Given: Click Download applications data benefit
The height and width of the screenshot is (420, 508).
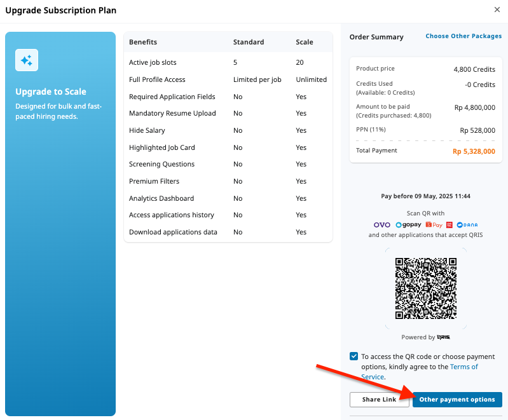Looking at the screenshot, I should pyautogui.click(x=173, y=232).
